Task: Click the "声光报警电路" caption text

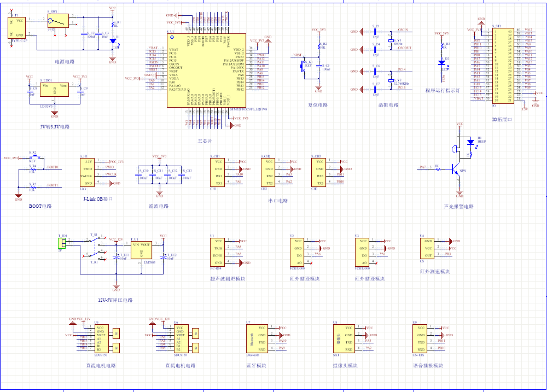Action: [x=459, y=207]
